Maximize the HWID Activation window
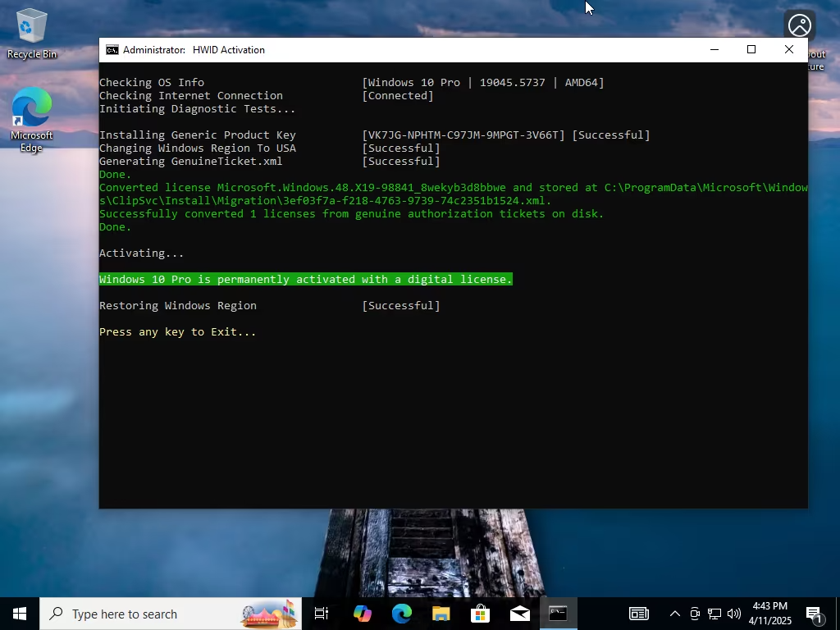840x630 pixels. pyautogui.click(x=751, y=50)
